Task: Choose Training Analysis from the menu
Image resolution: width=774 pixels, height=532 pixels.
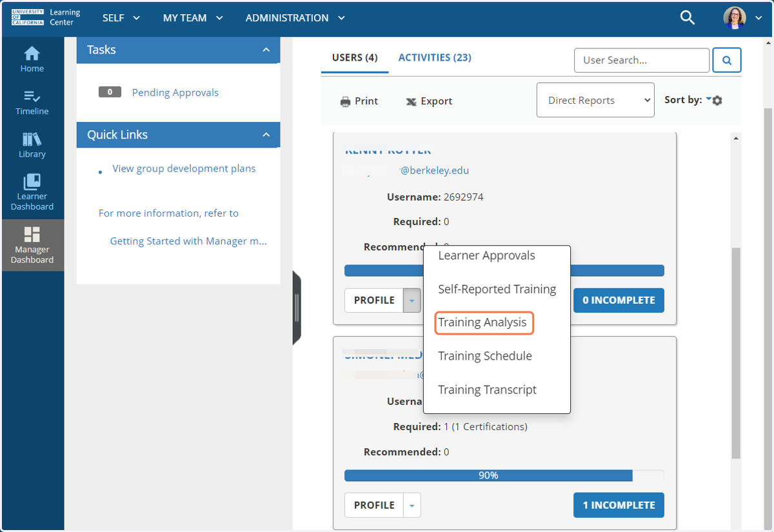Action: coord(482,322)
